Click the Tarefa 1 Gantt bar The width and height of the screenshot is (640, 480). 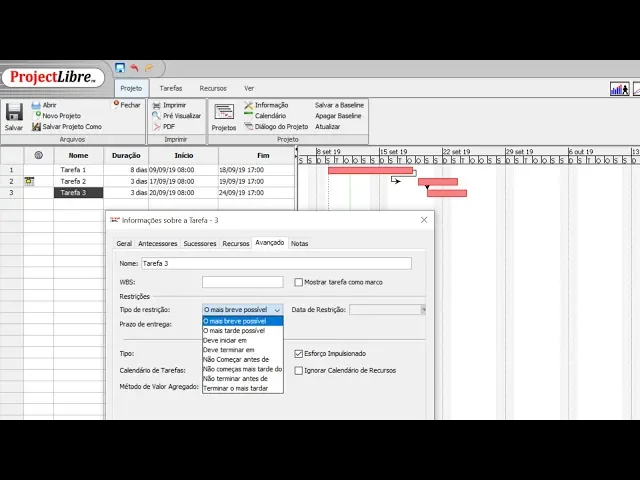click(370, 170)
